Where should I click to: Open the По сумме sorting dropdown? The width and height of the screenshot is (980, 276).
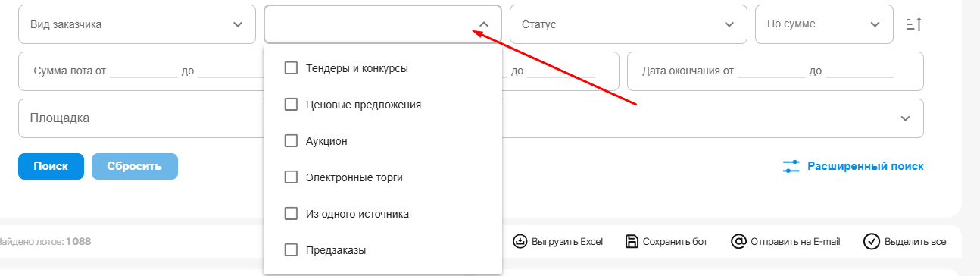[x=824, y=24]
